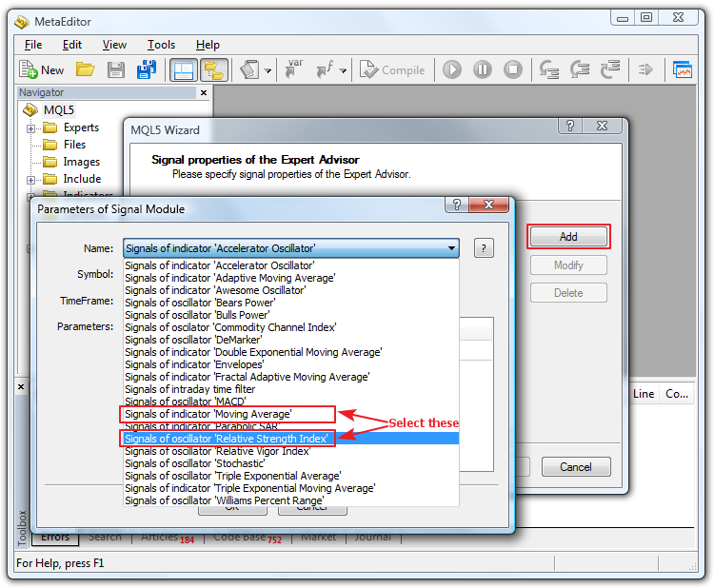Click the Step Into debug icon
This screenshot has width=714, height=588.
pos(549,70)
